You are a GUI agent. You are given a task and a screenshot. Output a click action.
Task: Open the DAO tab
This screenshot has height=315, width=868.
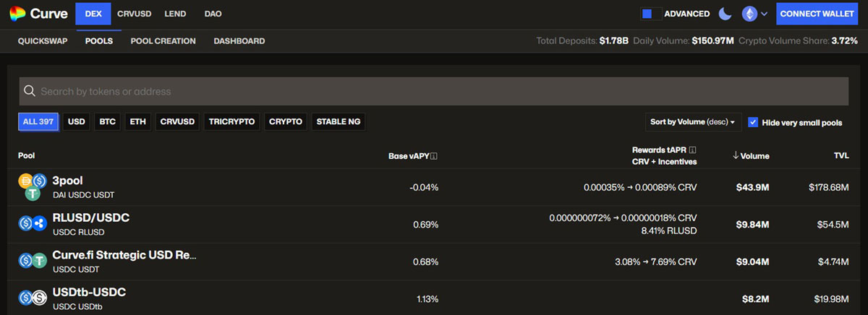(x=213, y=14)
